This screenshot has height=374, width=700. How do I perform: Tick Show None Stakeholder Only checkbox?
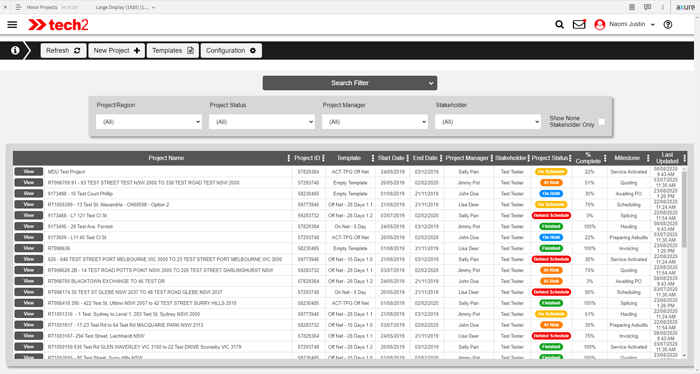point(602,121)
